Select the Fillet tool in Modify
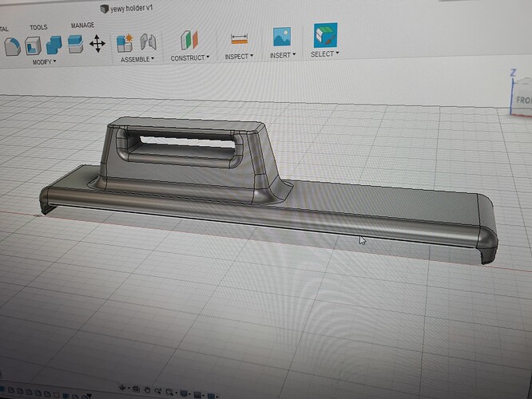Screen dimensions: 532x399 [x=11, y=45]
